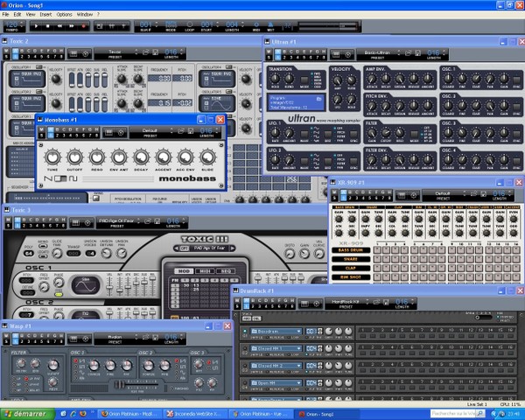Click the Monobass Tune knob
The height and width of the screenshot is (420, 525).
52,157
